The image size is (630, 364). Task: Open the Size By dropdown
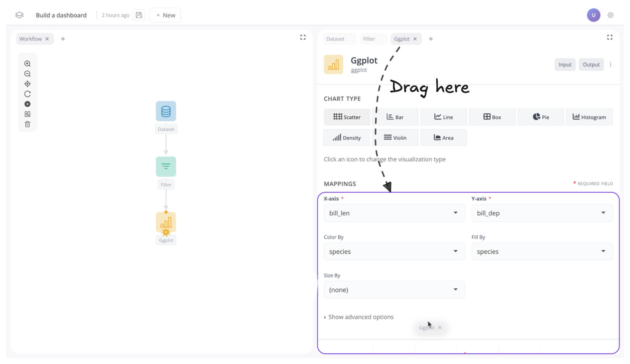point(394,290)
